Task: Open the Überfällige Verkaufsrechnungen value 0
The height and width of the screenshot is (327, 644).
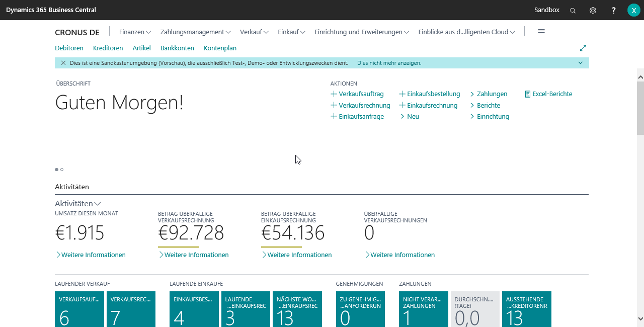Action: [x=369, y=233]
